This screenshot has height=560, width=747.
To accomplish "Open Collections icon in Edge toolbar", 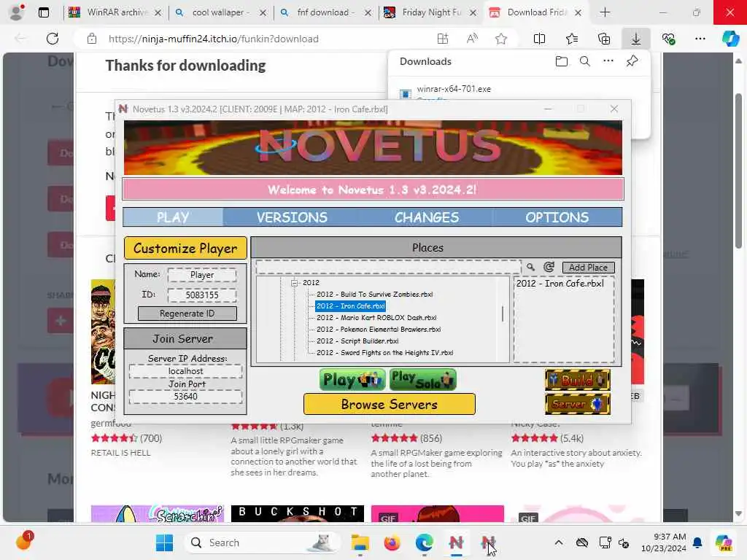I will (x=603, y=39).
